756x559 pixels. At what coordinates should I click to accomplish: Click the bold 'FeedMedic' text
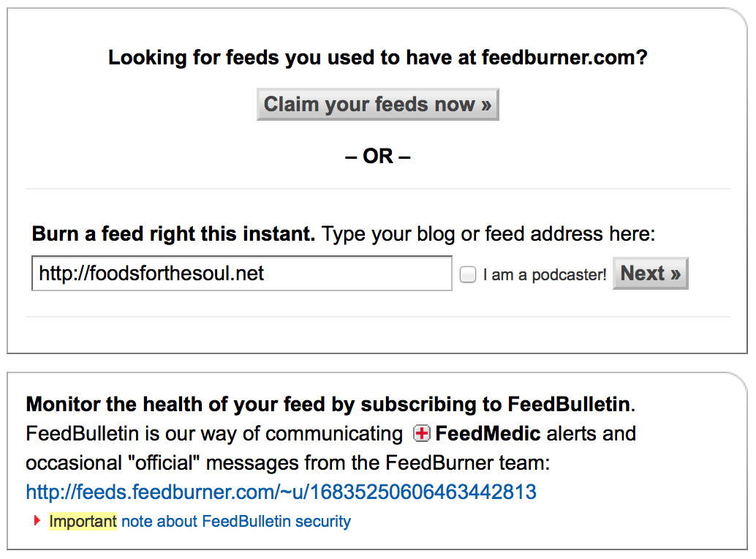[x=488, y=434]
